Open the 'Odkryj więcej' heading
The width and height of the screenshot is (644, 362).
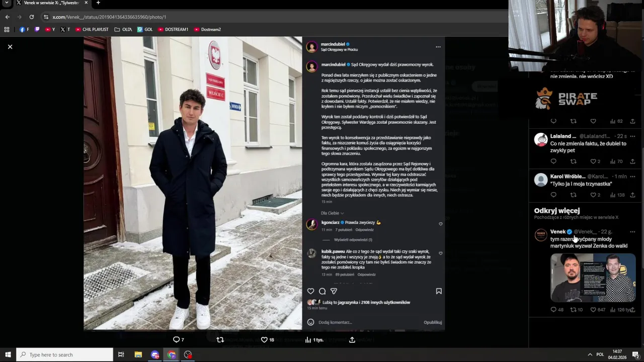(x=557, y=211)
